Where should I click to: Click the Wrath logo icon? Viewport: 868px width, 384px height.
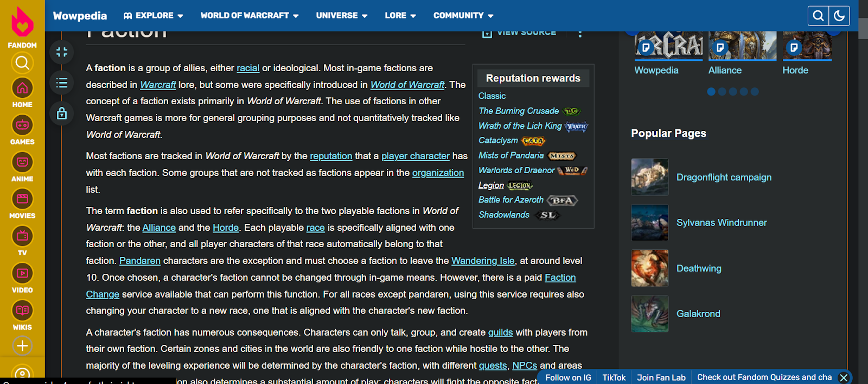(x=576, y=127)
